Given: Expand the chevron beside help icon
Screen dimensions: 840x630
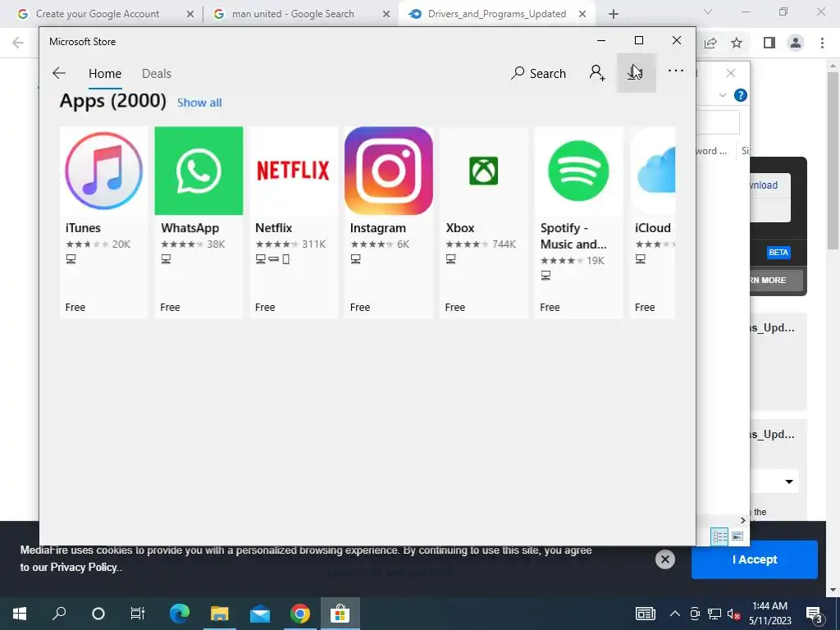Looking at the screenshot, I should coord(722,95).
